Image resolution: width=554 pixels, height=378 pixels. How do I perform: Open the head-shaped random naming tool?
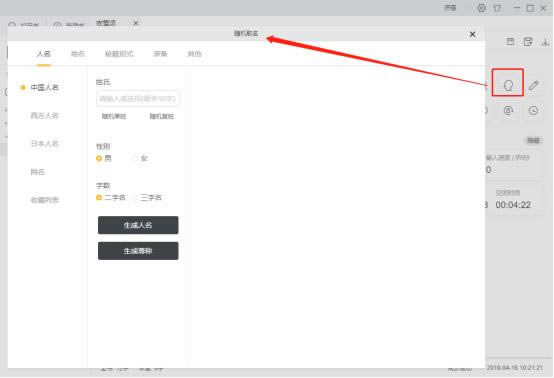point(508,85)
